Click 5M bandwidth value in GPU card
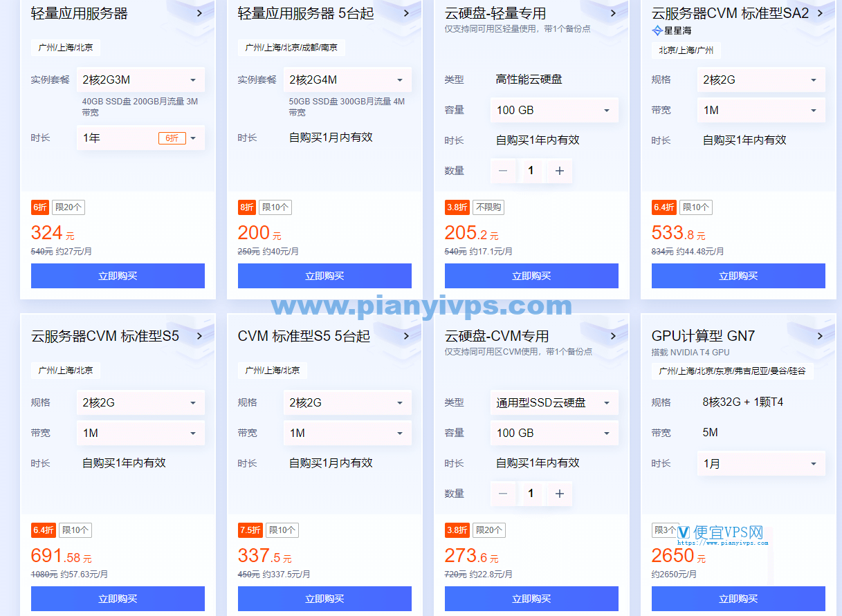Image resolution: width=842 pixels, height=616 pixels. coord(710,433)
